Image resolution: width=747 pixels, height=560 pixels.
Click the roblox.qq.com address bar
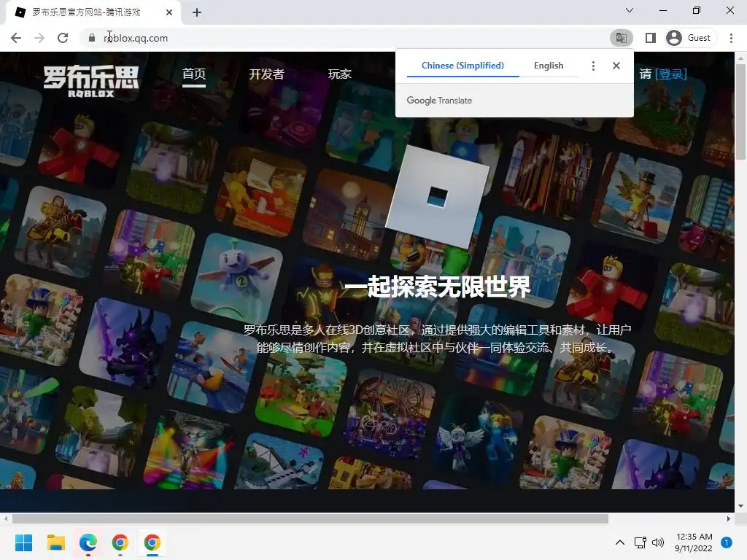tap(343, 38)
